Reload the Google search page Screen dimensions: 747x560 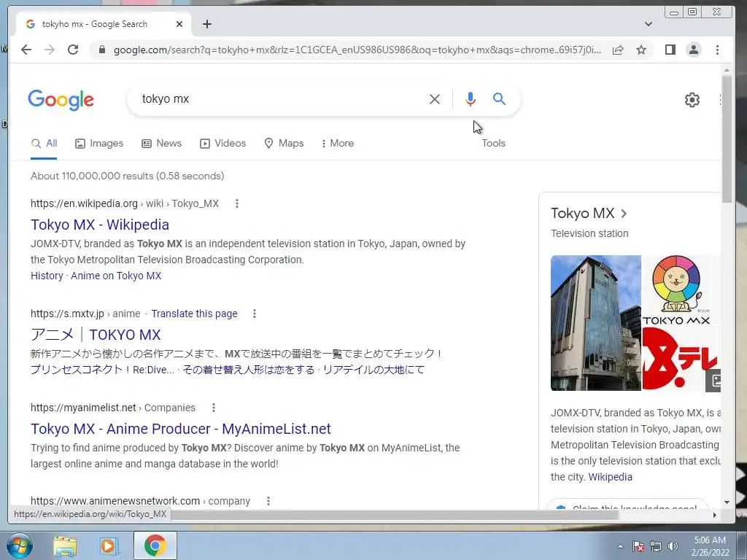coord(73,50)
